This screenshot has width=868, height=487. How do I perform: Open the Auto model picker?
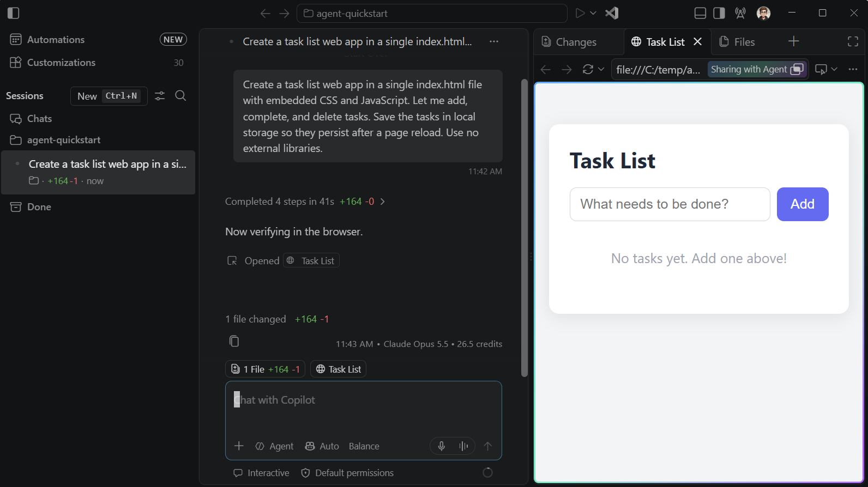point(322,446)
